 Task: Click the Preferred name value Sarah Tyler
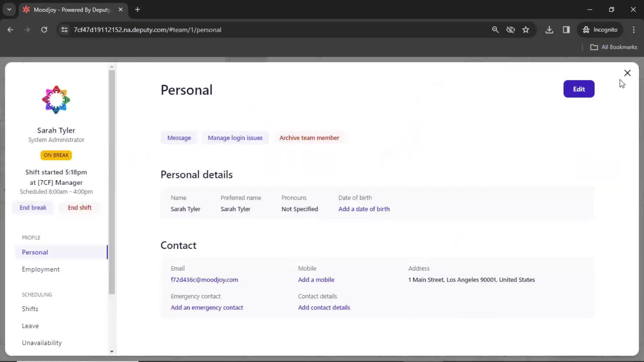coord(235,209)
